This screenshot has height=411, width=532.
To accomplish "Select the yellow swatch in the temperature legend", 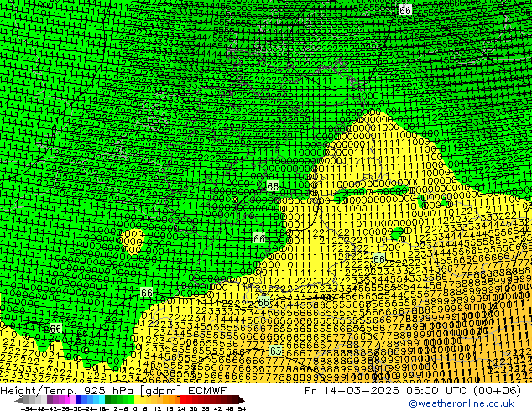I will click(137, 400).
